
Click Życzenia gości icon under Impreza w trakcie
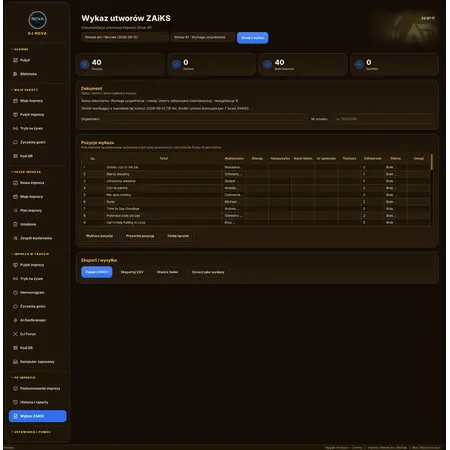(15, 306)
